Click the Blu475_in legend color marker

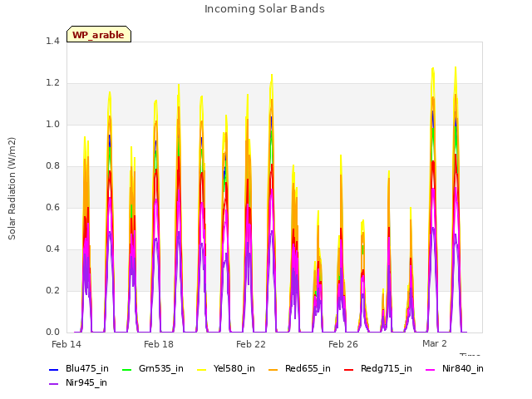coord(53,369)
